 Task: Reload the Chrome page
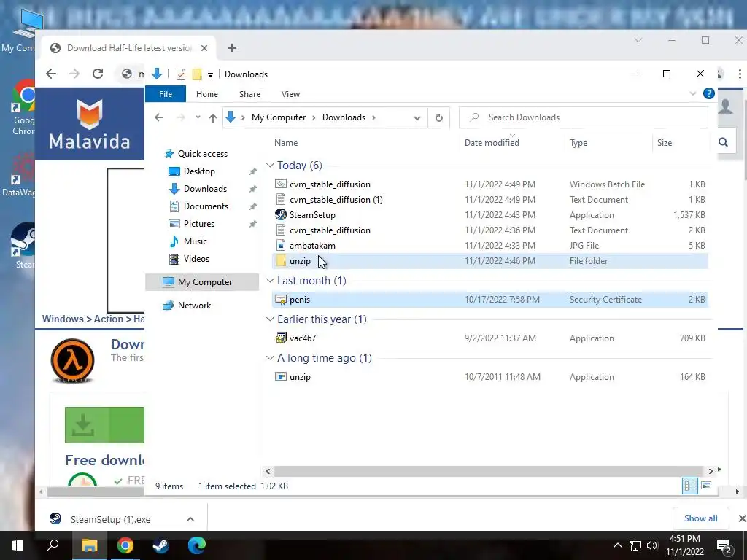[98, 74]
